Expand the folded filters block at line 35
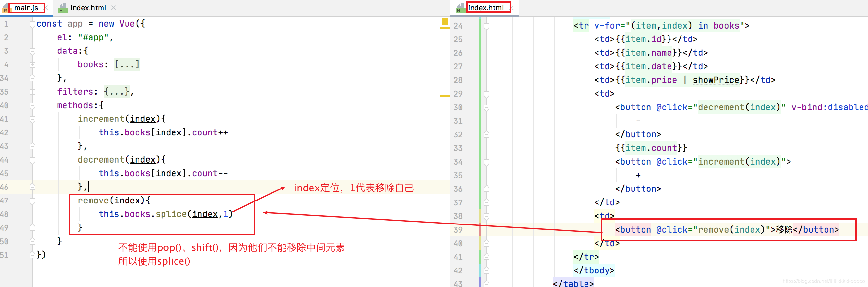Screen dimensions: 868x287 [x=32, y=92]
